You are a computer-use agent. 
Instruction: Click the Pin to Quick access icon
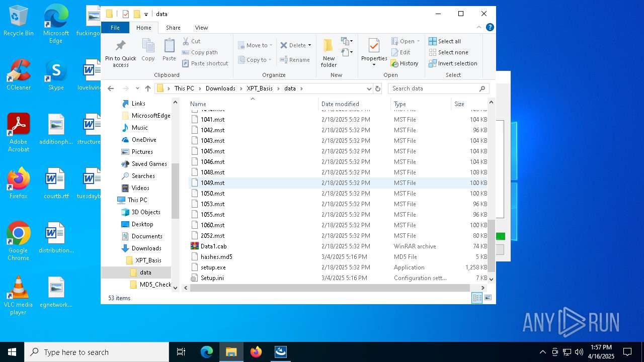121,46
